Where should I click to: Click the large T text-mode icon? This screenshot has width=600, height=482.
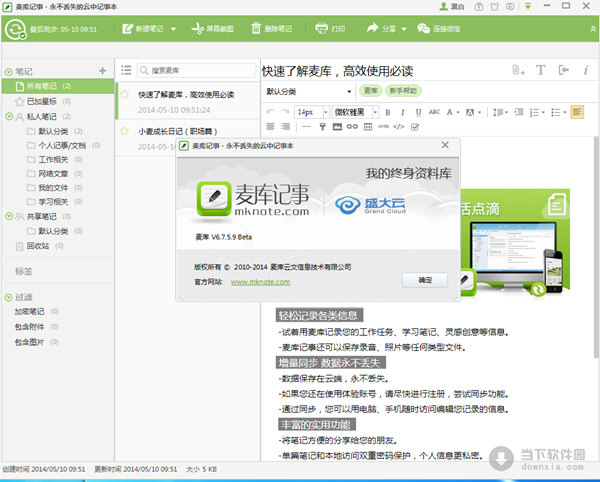click(540, 70)
